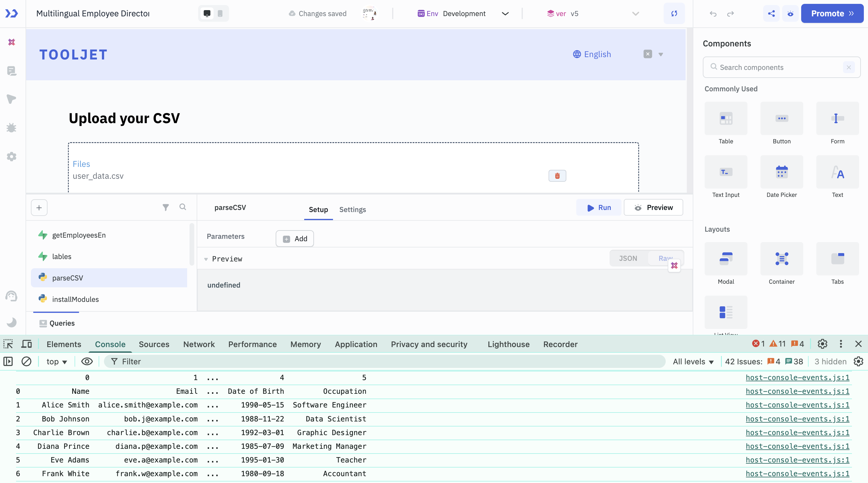Click the share app icon
Image resolution: width=868 pixels, height=483 pixels.
(x=771, y=13)
